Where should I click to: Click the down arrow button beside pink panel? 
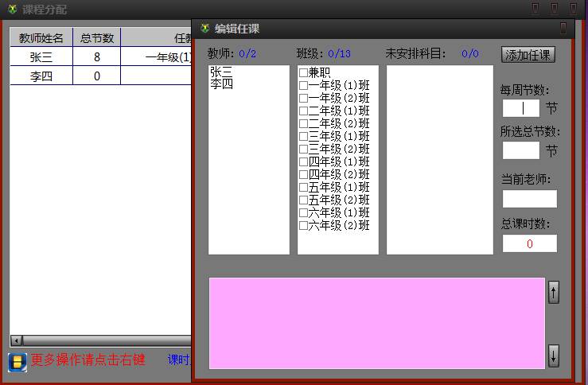tap(554, 356)
